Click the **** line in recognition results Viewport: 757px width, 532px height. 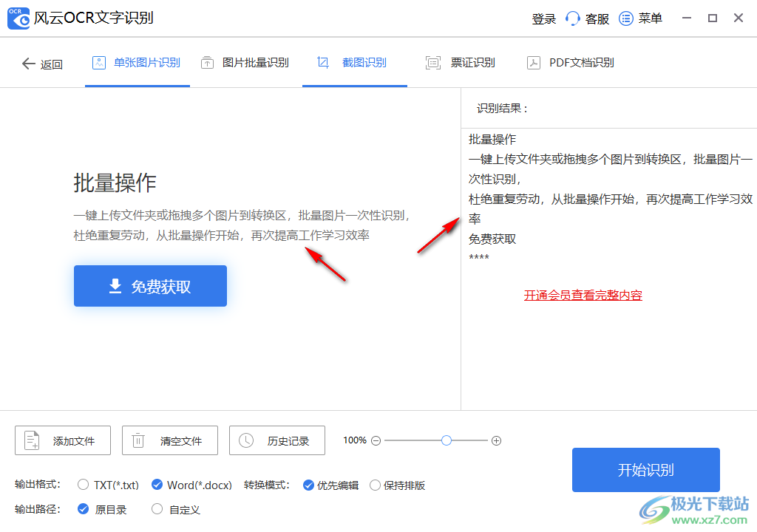(x=479, y=257)
